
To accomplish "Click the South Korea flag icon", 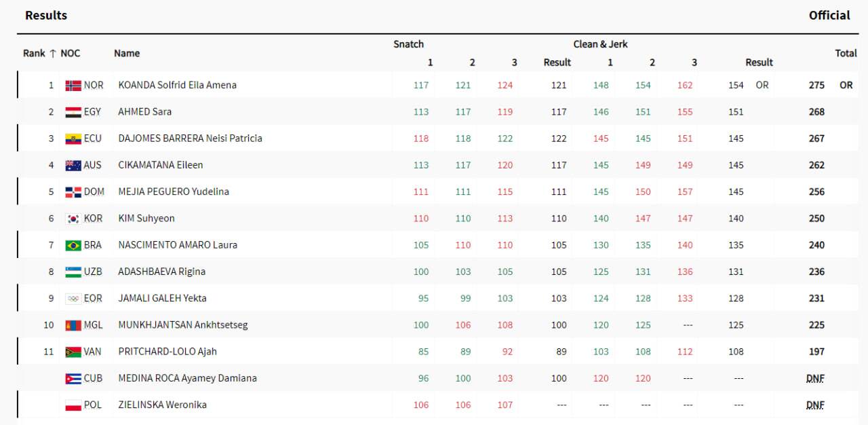I will (73, 219).
